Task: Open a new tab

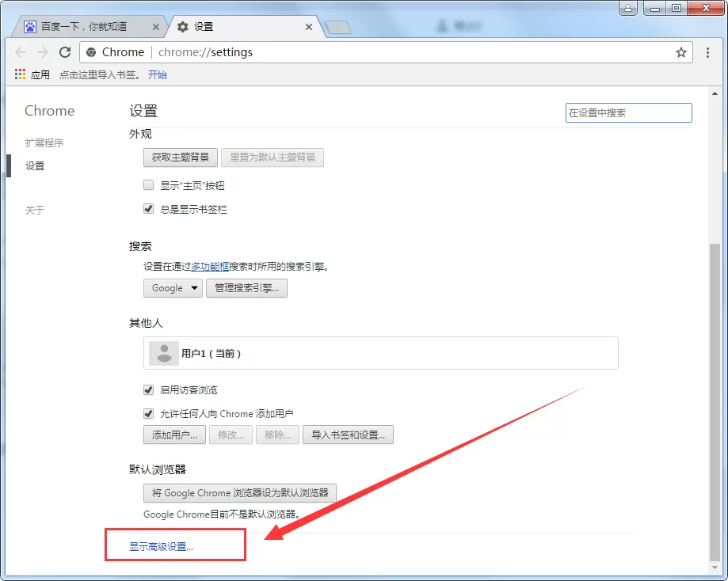Action: (338, 28)
